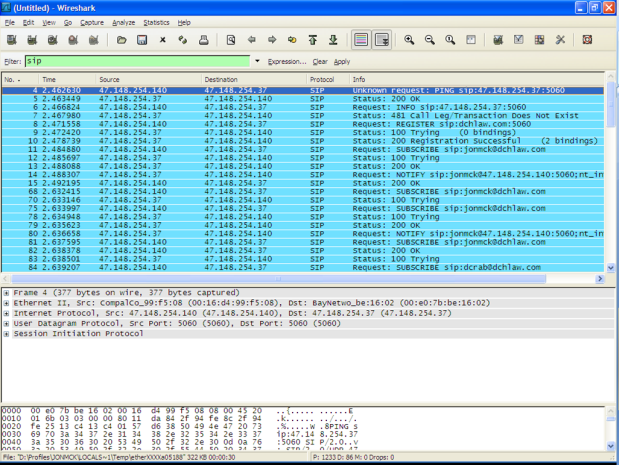
Task: Sort by the Source column header
Action: coord(148,79)
